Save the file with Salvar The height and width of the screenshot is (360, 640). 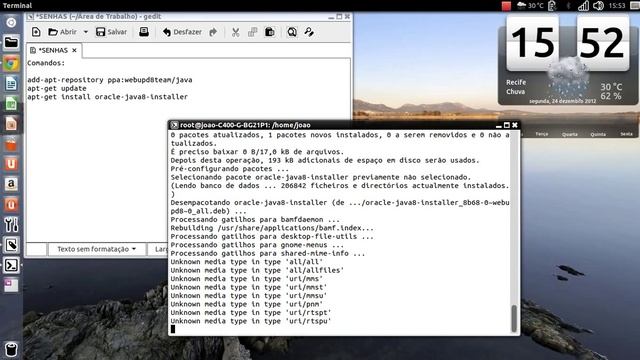pyautogui.click(x=111, y=32)
